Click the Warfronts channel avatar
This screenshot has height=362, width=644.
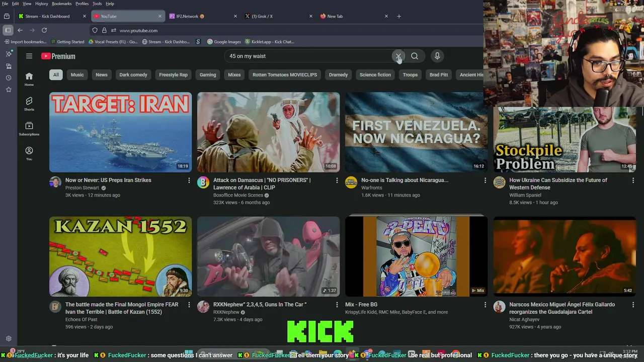(x=351, y=182)
